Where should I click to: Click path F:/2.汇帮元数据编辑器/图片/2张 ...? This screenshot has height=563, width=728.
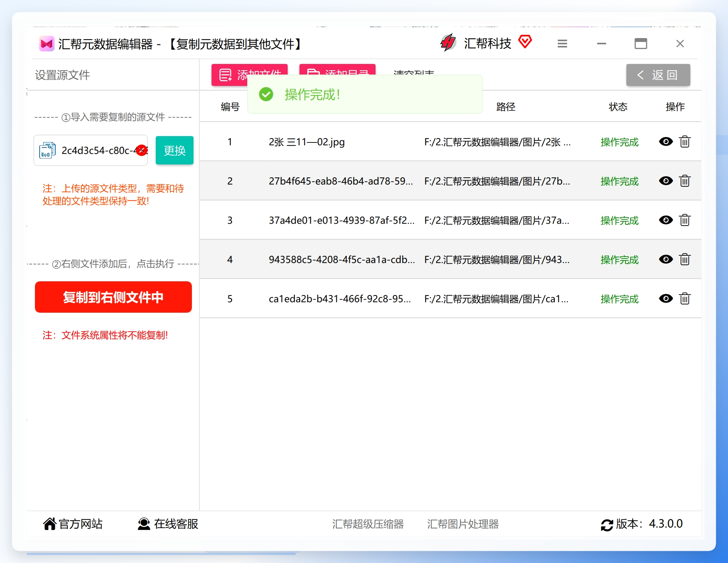point(498,142)
